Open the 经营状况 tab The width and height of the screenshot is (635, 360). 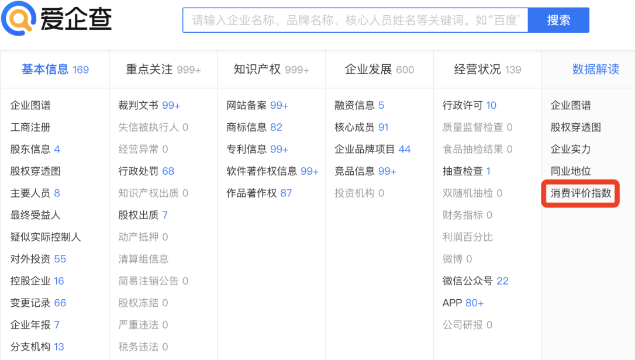[488, 69]
